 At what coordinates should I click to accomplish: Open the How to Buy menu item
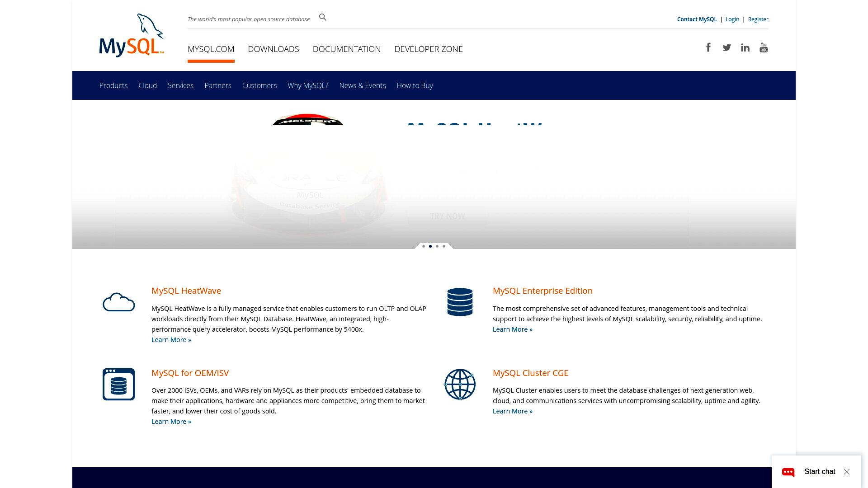coord(415,85)
